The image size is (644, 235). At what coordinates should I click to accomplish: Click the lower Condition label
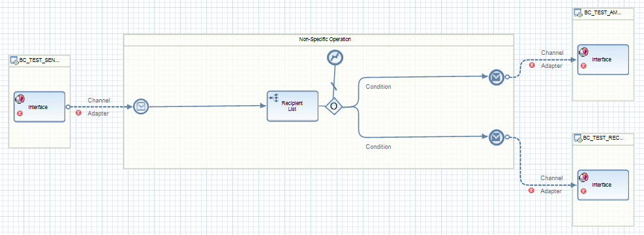378,147
